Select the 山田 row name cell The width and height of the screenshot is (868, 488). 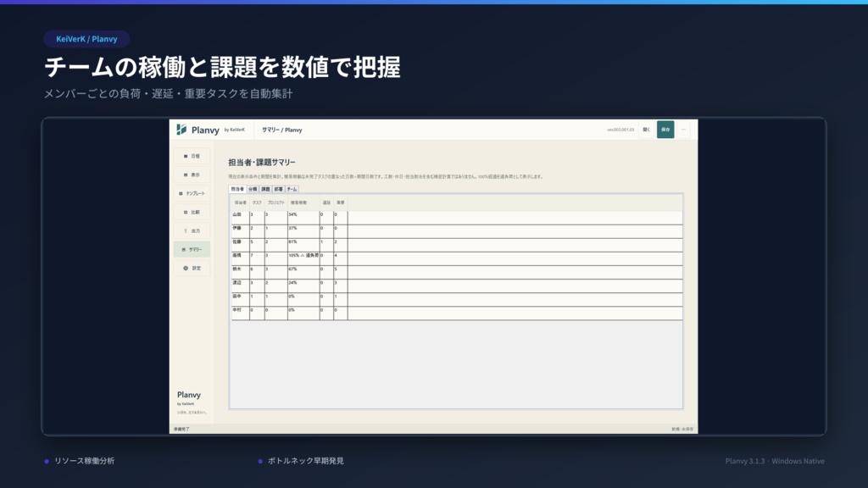coord(240,217)
